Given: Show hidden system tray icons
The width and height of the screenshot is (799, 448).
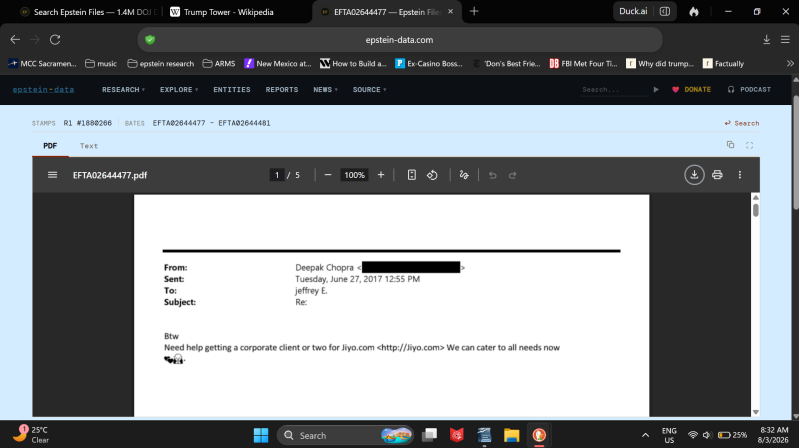Looking at the screenshot, I should [x=645, y=435].
